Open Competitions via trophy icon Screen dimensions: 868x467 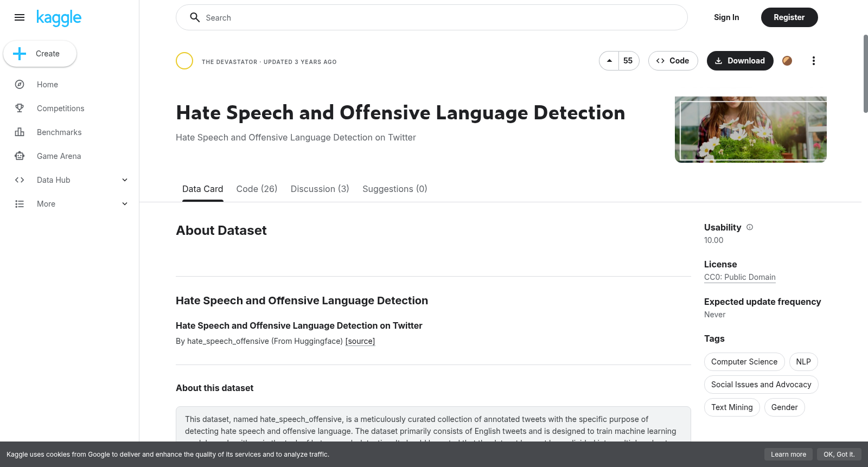coord(20,108)
